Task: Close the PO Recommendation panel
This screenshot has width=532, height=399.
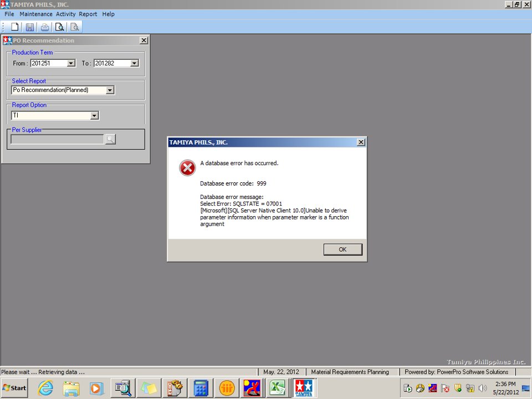Action: tap(144, 40)
